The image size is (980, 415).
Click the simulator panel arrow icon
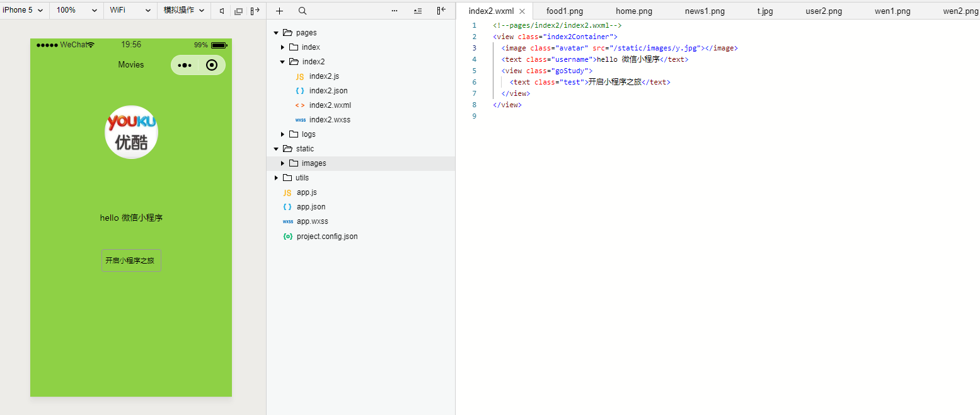point(255,11)
